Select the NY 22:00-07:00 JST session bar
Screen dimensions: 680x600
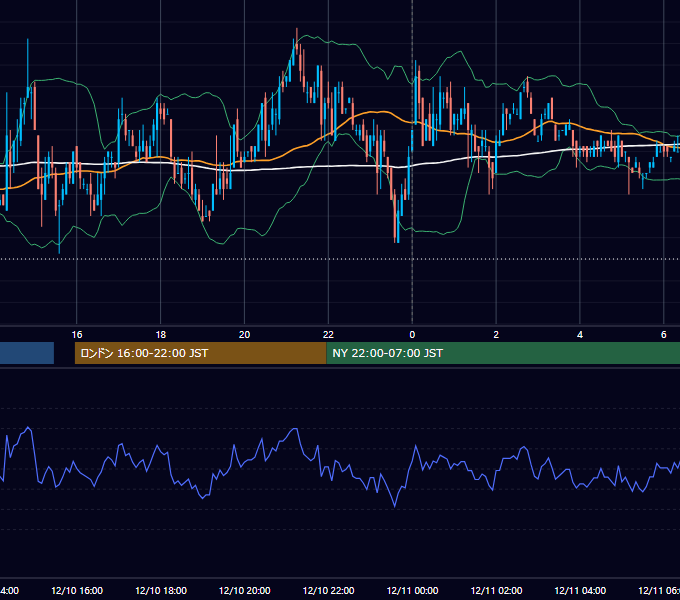point(503,353)
